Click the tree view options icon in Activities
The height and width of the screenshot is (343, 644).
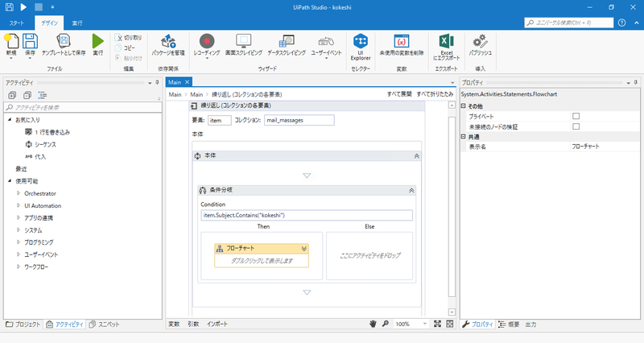click(43, 95)
